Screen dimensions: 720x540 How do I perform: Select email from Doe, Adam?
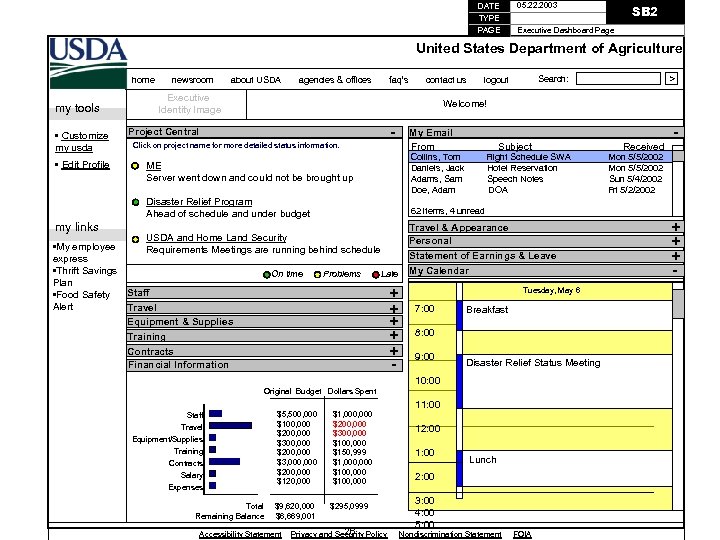click(x=540, y=190)
